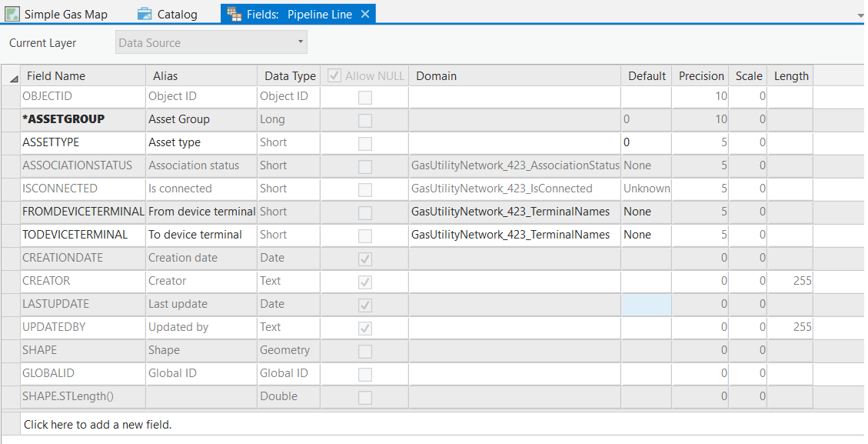
Task: Toggle Allow NULL for SHAPE row
Action: (364, 352)
